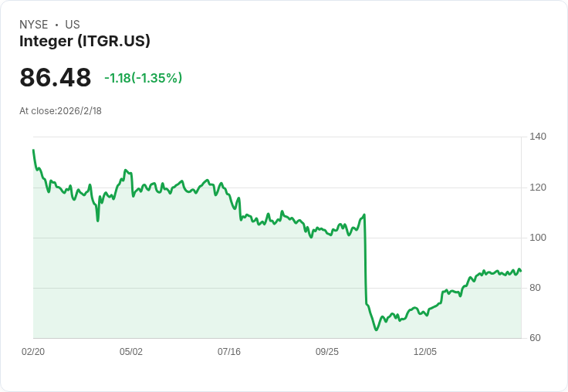This screenshot has width=568, height=392.
Task: Click the lowest point of the price line
Action: point(377,329)
